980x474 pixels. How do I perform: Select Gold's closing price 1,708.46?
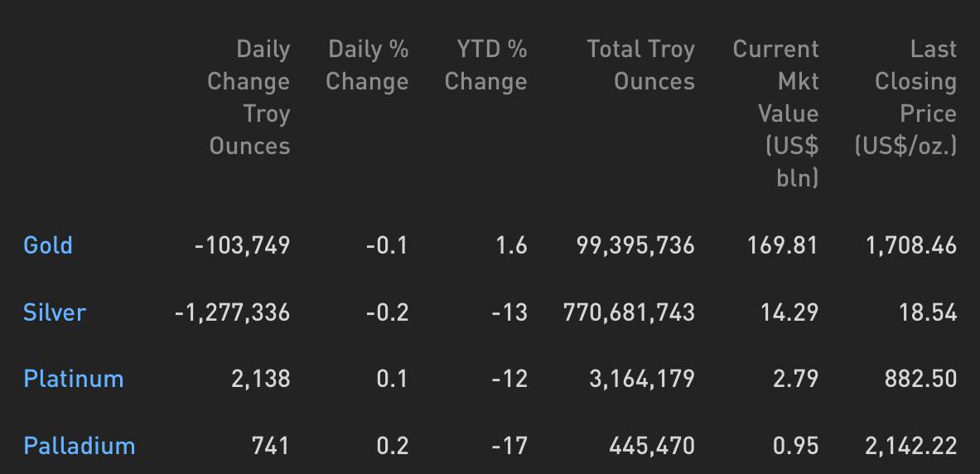click(911, 245)
